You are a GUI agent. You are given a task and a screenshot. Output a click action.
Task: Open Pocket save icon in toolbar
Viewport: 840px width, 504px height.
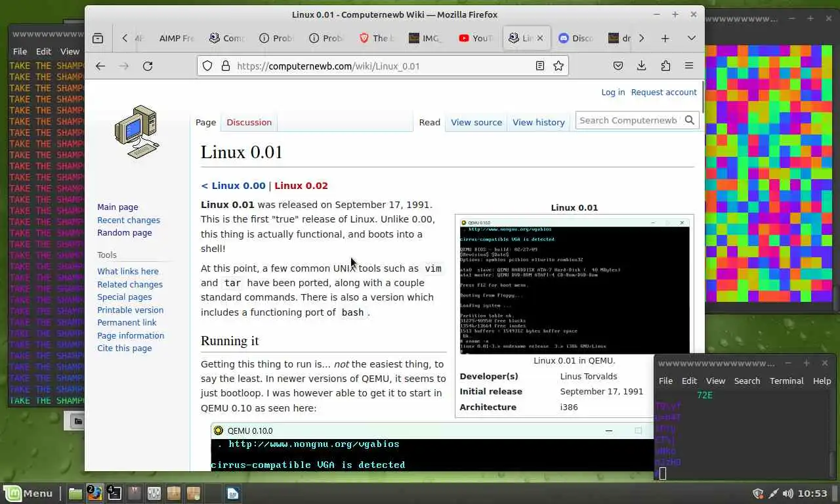point(618,66)
